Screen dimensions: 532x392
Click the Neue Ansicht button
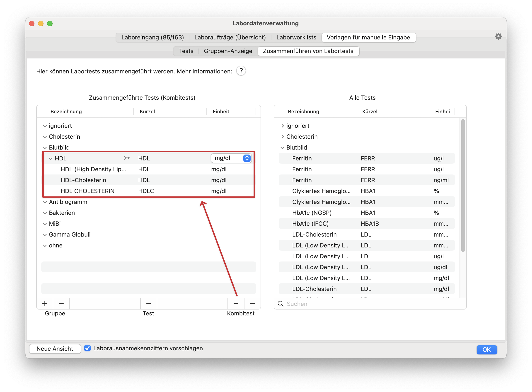(x=55, y=348)
